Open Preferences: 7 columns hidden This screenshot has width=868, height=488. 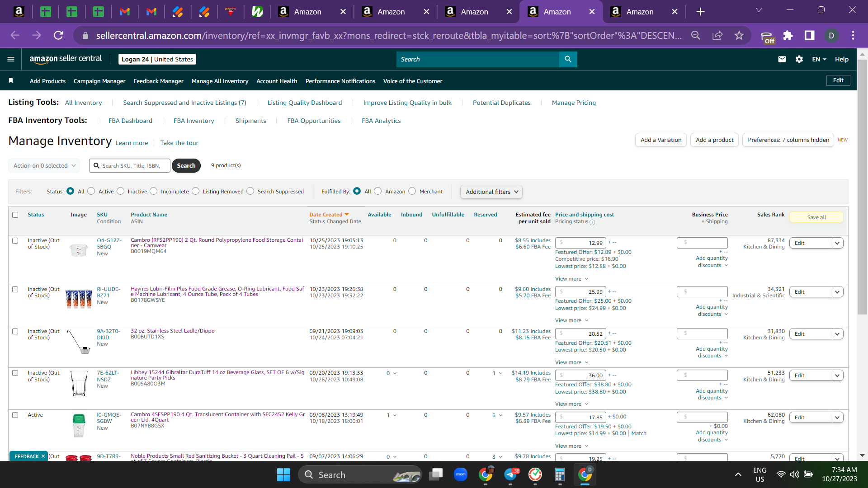click(788, 140)
